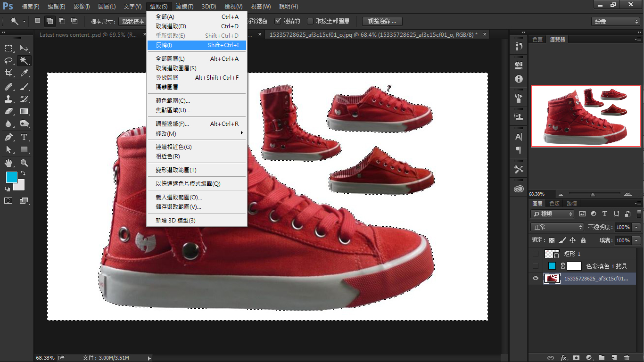Toggle layer filtering switch on or off
Image resolution: width=644 pixels, height=362 pixels.
tap(639, 214)
